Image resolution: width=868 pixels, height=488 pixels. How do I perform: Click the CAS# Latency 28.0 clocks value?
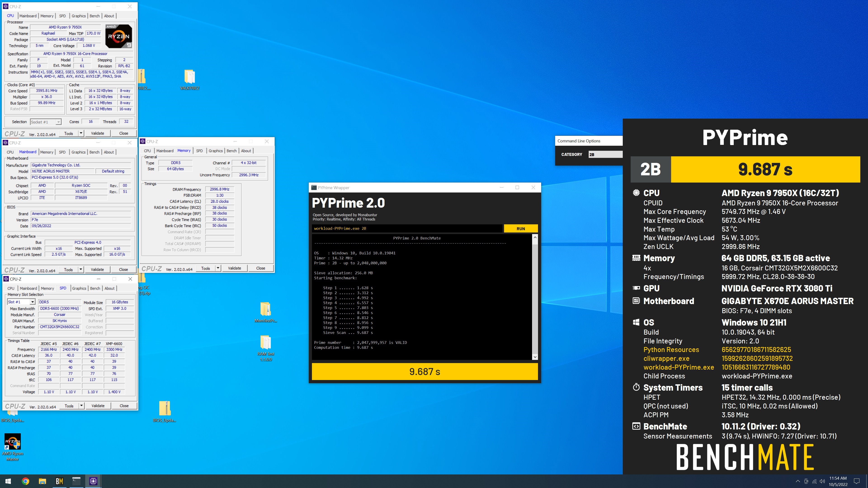pos(219,201)
